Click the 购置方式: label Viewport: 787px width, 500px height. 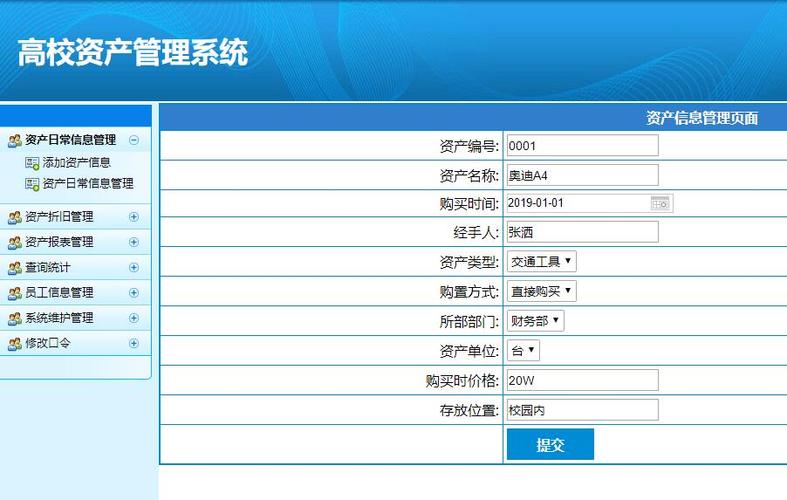469,292
